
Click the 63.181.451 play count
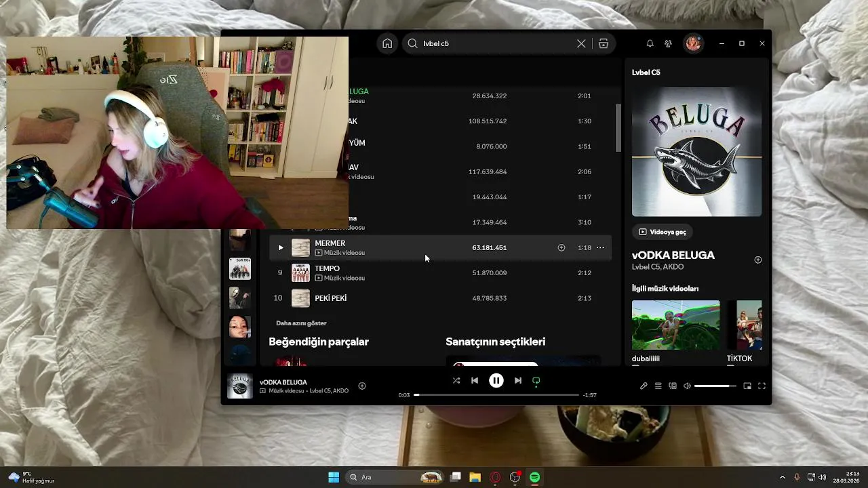(x=490, y=247)
